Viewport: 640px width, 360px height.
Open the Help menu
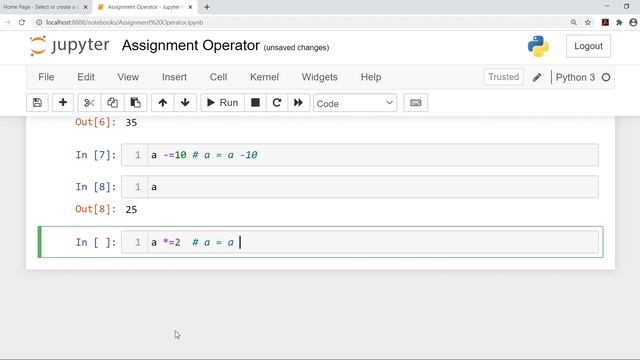[x=371, y=77]
